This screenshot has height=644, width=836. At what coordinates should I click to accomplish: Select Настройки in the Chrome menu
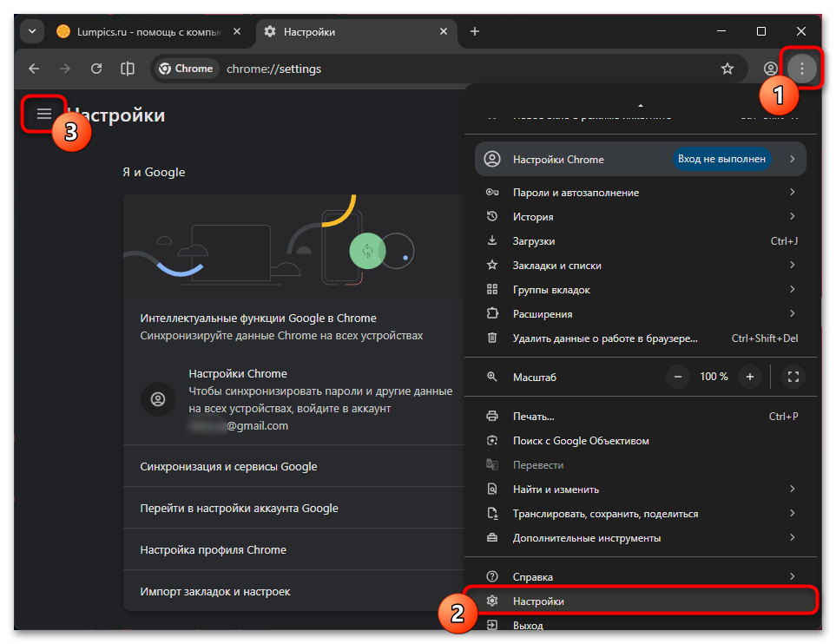(x=640, y=601)
